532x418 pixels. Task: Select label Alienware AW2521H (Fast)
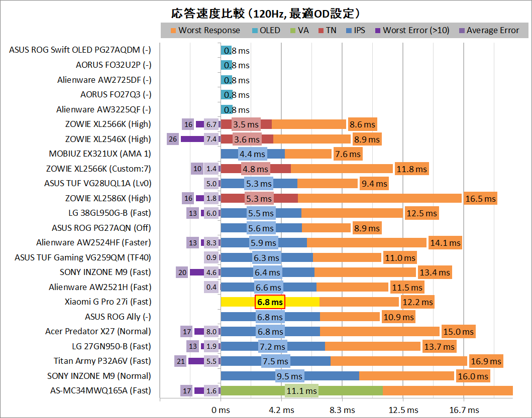point(100,287)
